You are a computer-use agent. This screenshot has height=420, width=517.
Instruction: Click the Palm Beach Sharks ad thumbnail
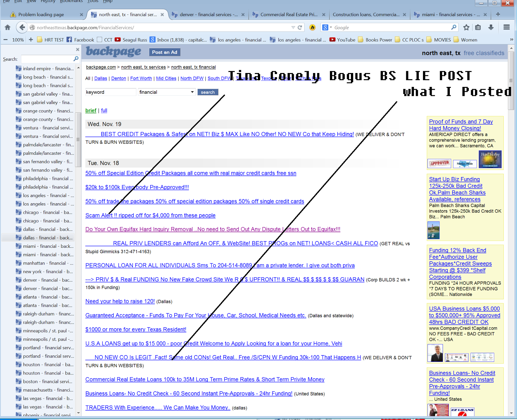coord(433,230)
